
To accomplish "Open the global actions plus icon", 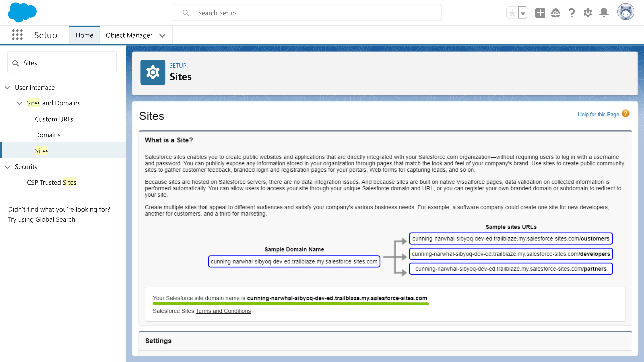I will [x=540, y=13].
